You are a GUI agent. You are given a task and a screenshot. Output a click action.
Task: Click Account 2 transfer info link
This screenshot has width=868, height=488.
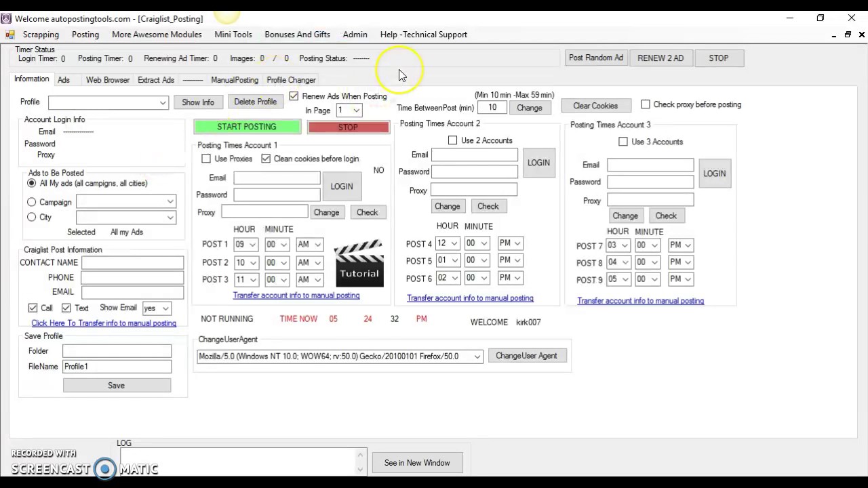tap(470, 298)
